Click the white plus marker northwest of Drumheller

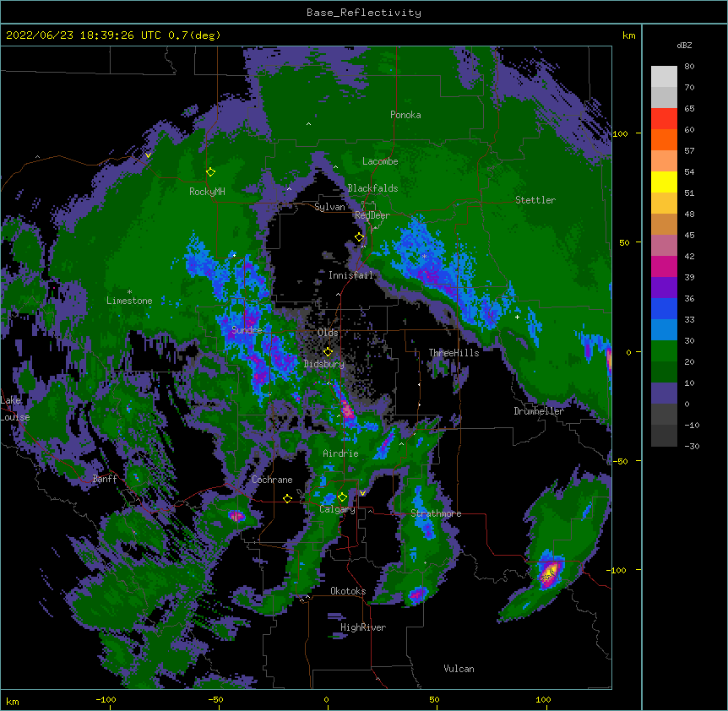(x=517, y=317)
